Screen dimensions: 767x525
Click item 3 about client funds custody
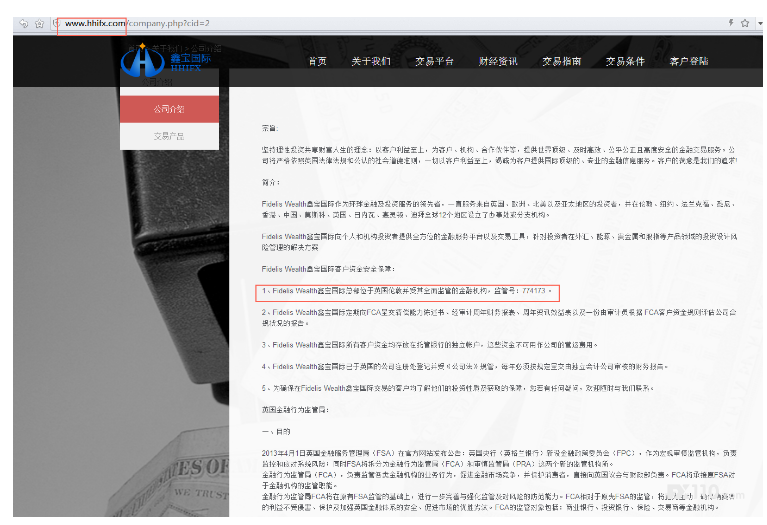pos(429,345)
